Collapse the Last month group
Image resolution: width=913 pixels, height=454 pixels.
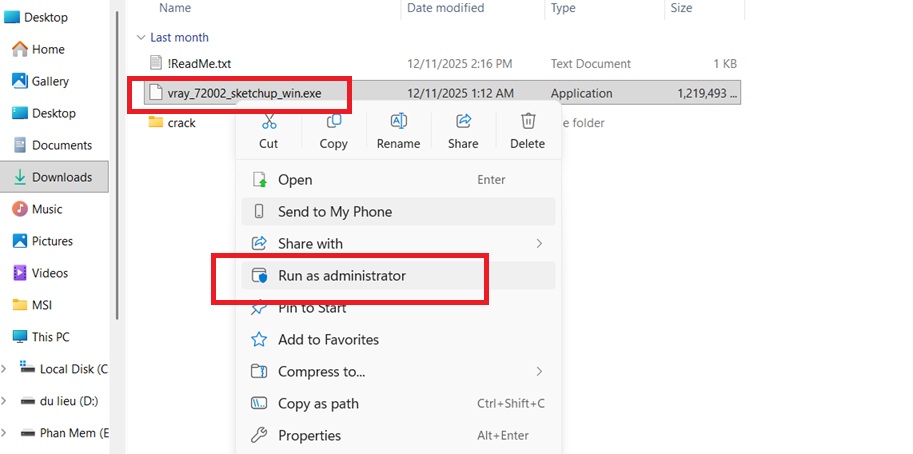click(140, 37)
